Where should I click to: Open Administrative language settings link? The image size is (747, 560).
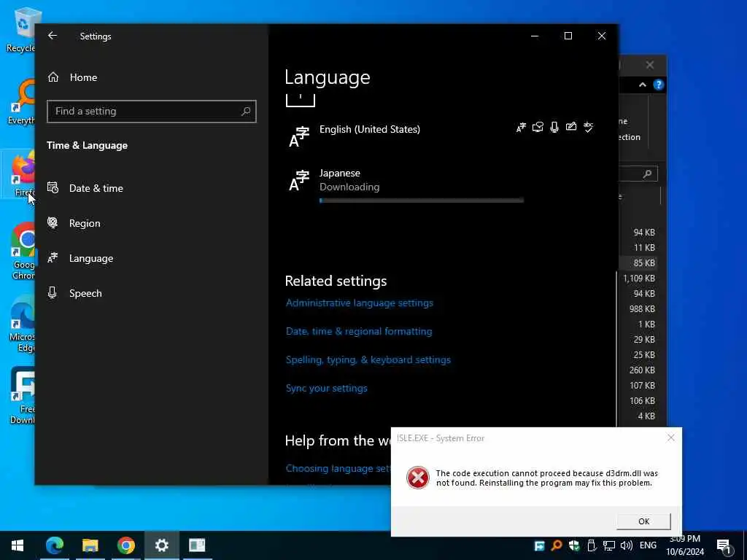(359, 303)
